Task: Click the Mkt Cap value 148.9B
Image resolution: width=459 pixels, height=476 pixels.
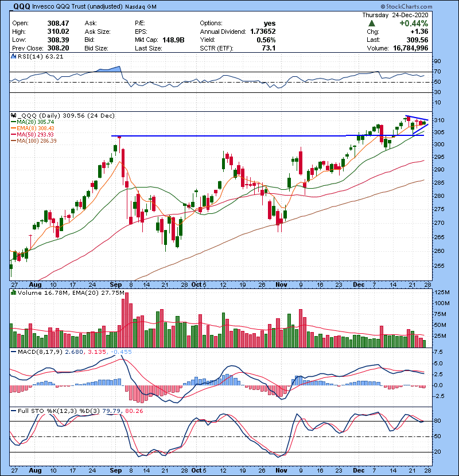Action: [x=173, y=40]
